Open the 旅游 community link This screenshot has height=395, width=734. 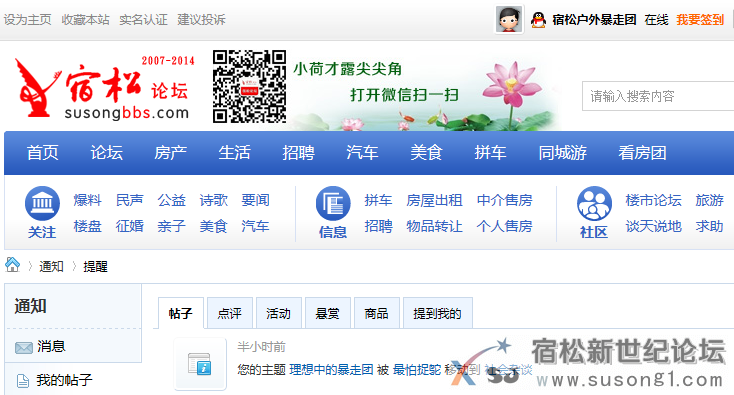pos(710,200)
